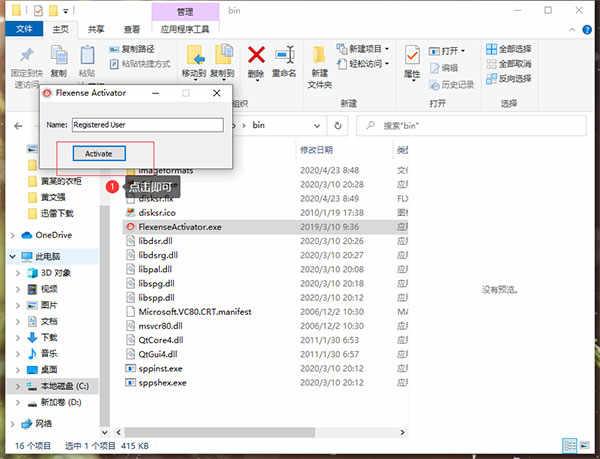Click the 粘贴 Paste icon in ribbon
This screenshot has height=459, width=600.
click(87, 55)
